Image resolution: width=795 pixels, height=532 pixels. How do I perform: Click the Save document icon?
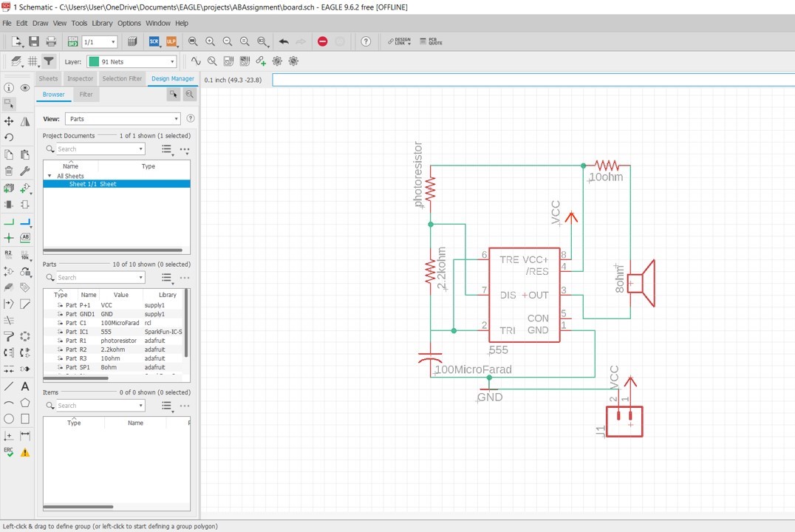pos(34,41)
